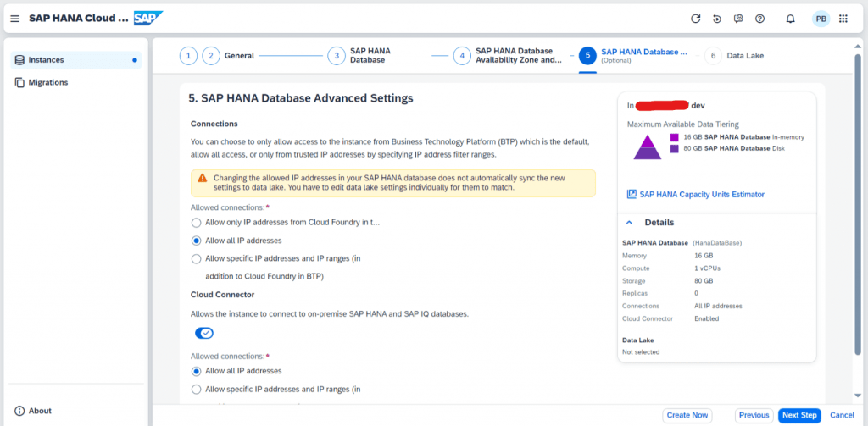
Task: Click the Connections section heading
Action: [214, 124]
